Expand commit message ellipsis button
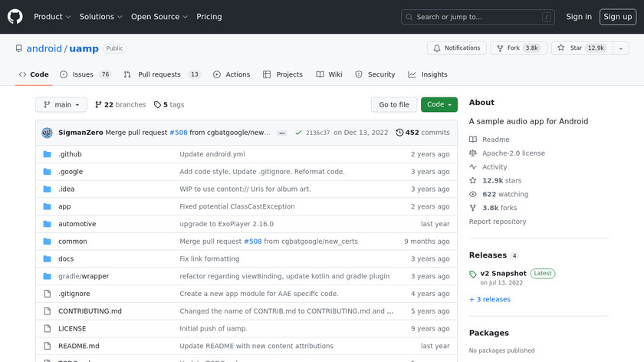Viewport: 644px width, 362px height. click(x=281, y=133)
